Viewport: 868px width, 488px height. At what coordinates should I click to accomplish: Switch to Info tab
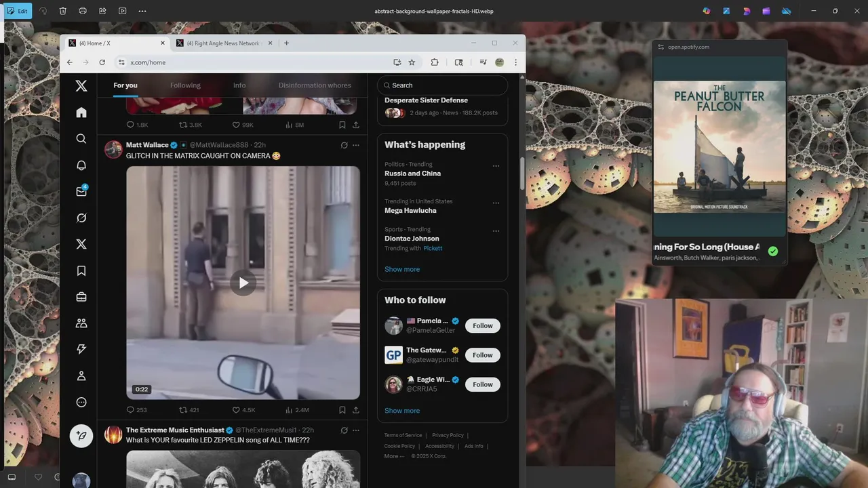(239, 85)
